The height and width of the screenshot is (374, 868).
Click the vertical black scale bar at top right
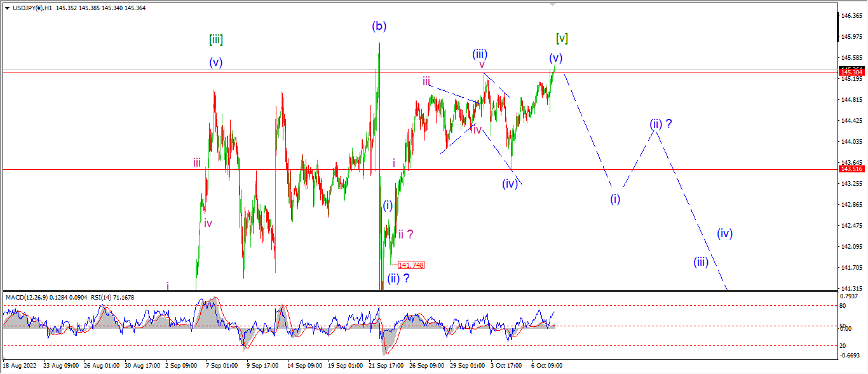point(838,27)
